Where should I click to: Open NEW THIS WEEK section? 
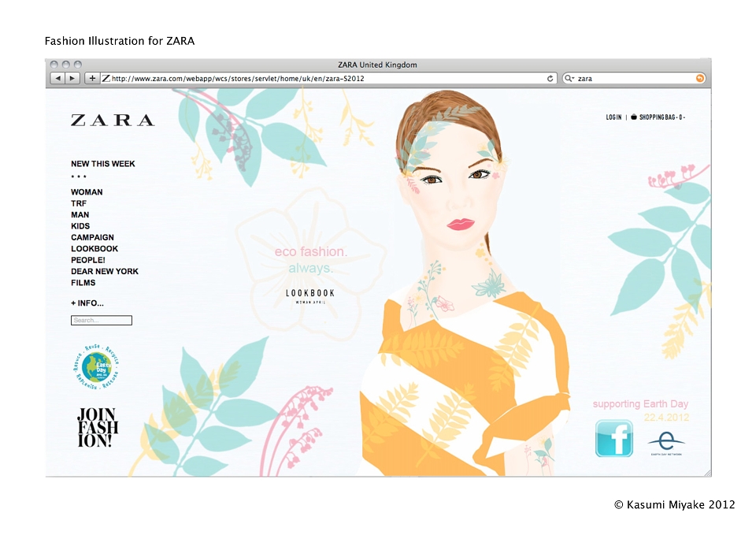pos(102,164)
